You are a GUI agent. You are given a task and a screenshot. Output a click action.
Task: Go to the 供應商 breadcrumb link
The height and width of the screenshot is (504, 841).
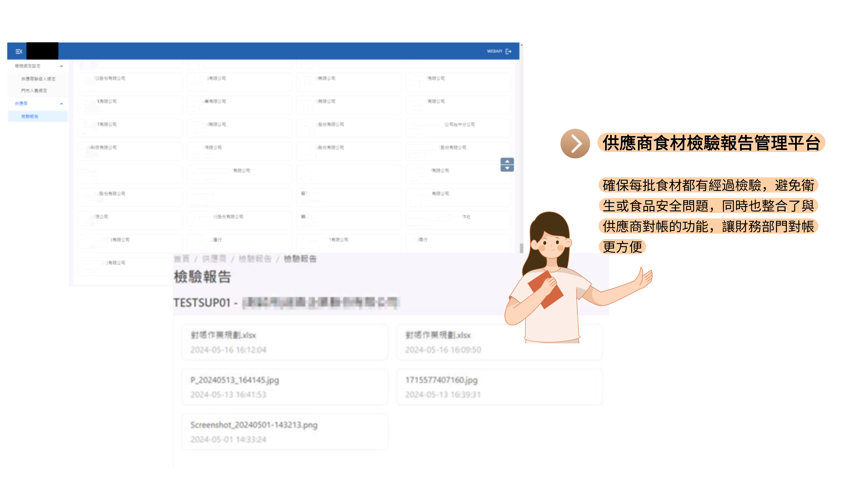[x=214, y=259]
